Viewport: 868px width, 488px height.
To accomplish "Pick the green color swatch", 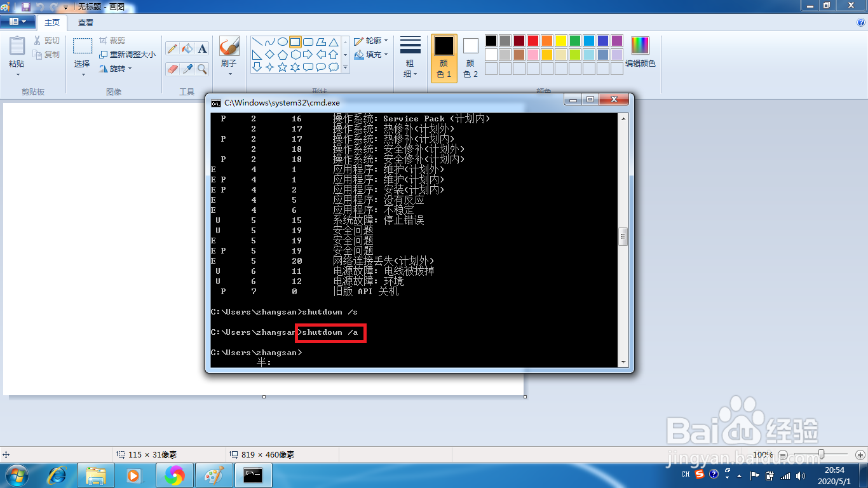I will coord(575,41).
